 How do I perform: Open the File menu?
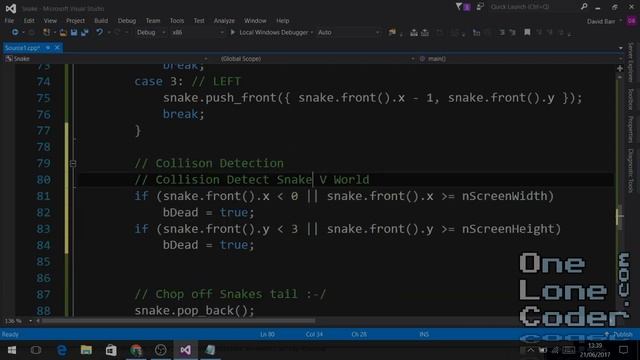9,20
